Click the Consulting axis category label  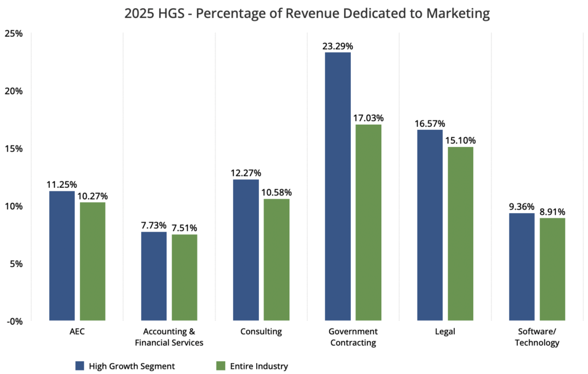pyautogui.click(x=261, y=331)
